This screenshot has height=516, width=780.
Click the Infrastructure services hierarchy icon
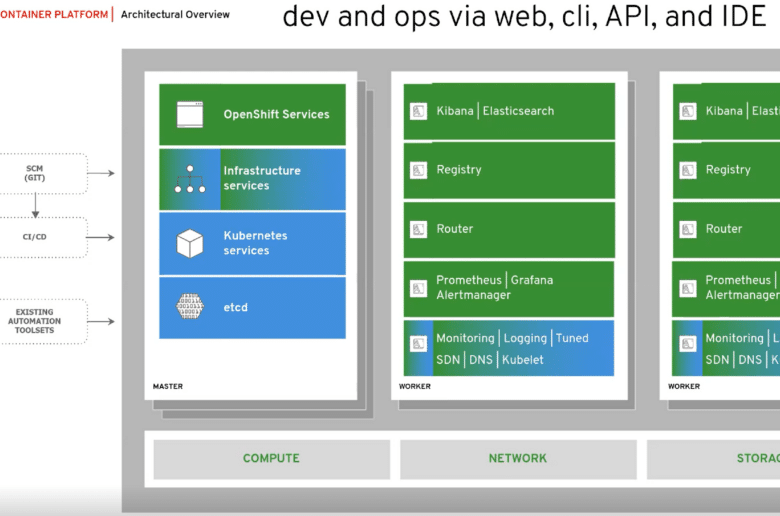(x=190, y=179)
